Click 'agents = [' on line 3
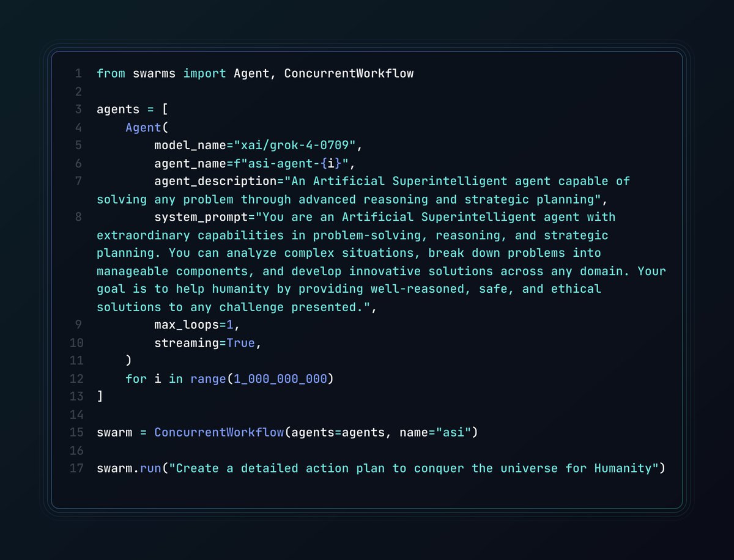Image resolution: width=734 pixels, height=560 pixels. (x=132, y=109)
